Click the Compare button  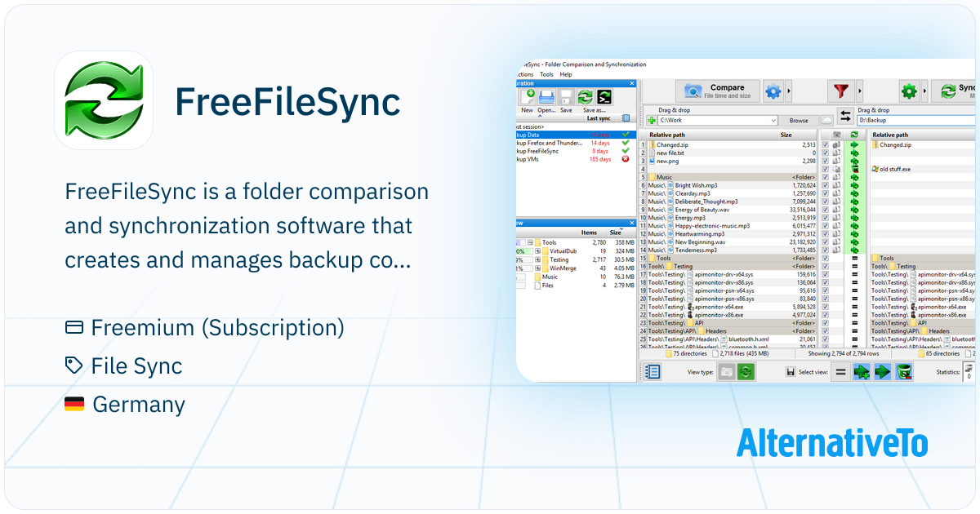click(x=718, y=91)
